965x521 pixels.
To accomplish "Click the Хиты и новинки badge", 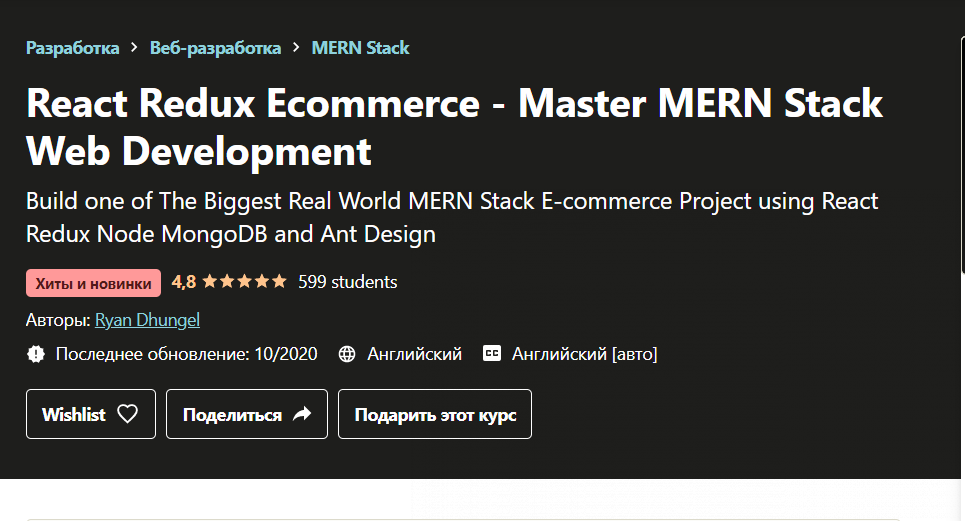I will pyautogui.click(x=93, y=283).
